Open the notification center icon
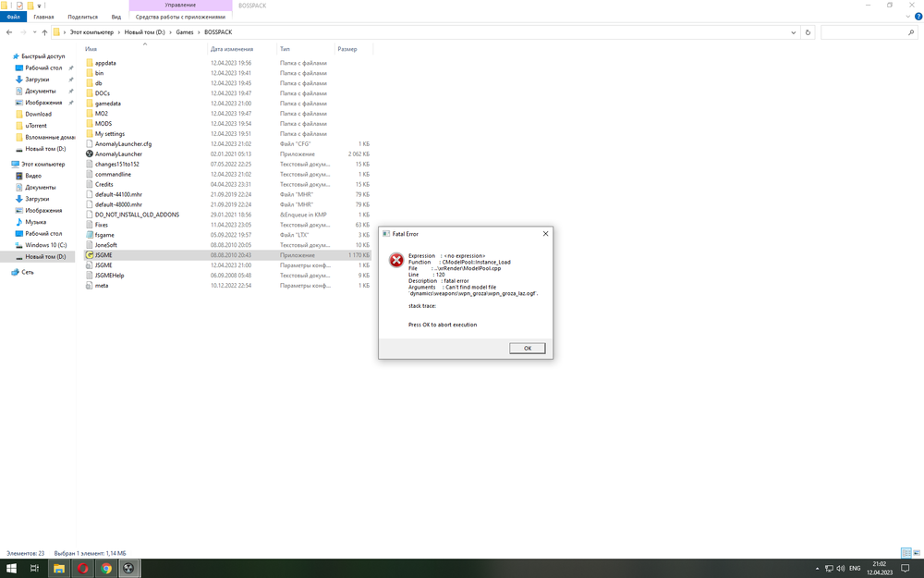924x578 pixels. [x=906, y=569]
